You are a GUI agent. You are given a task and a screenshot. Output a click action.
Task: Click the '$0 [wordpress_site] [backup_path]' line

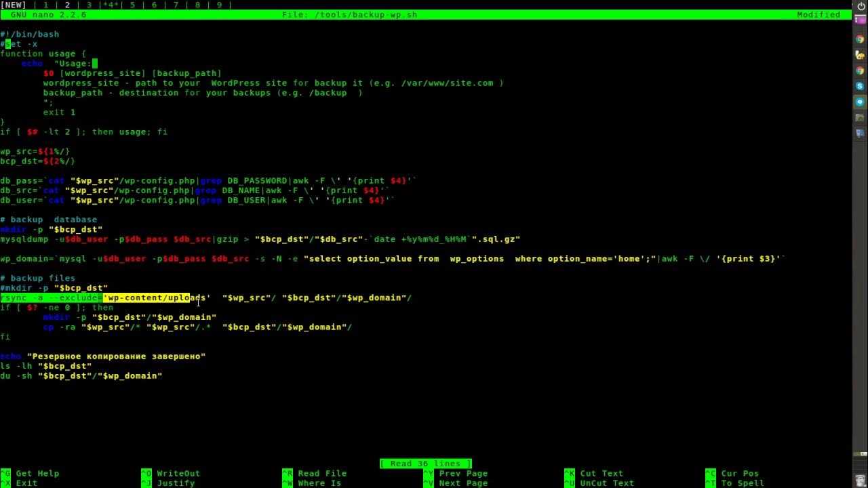(x=133, y=73)
